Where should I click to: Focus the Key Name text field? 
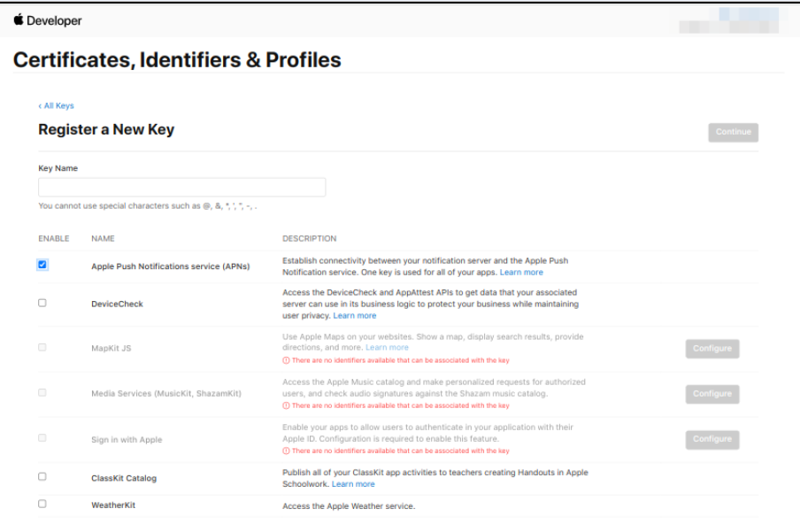[182, 188]
